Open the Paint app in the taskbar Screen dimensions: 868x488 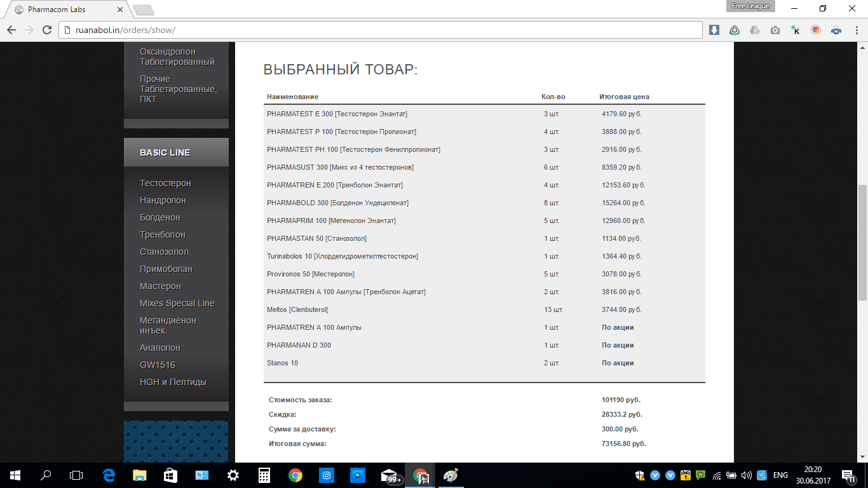click(x=451, y=475)
